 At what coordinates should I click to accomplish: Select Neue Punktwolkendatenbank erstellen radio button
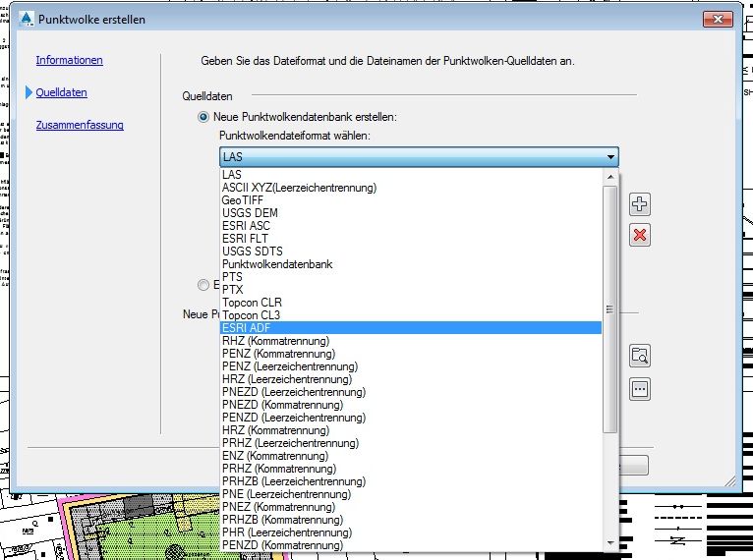coord(203,117)
